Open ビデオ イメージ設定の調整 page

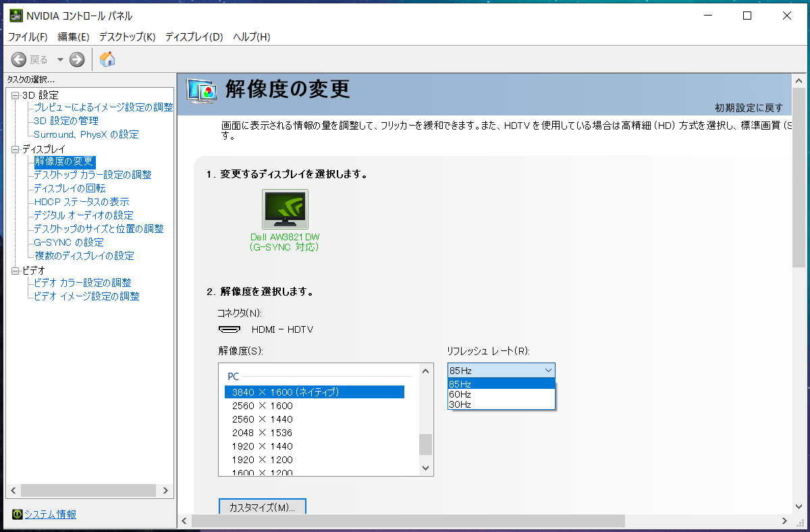pyautogui.click(x=86, y=296)
